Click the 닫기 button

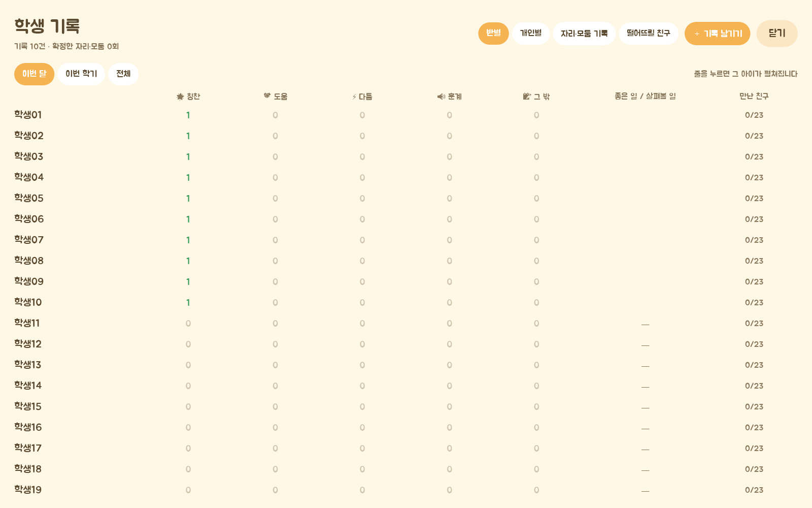[777, 34]
